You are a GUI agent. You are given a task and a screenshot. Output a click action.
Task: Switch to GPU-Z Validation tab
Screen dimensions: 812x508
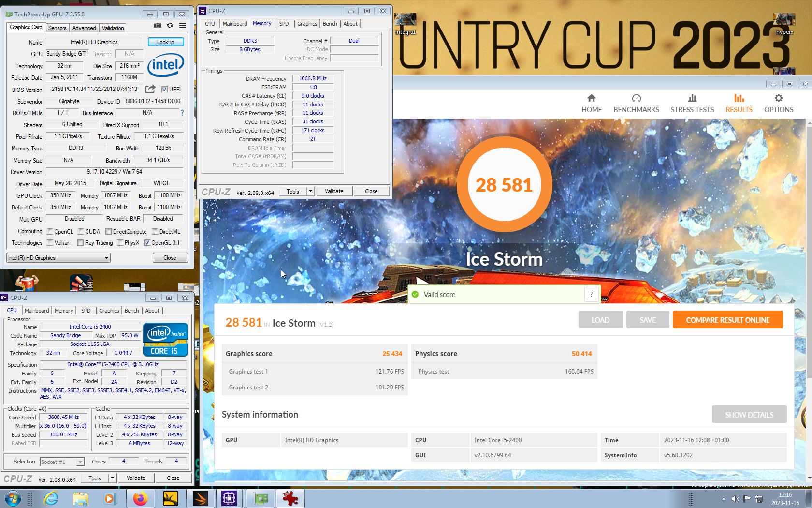(113, 28)
